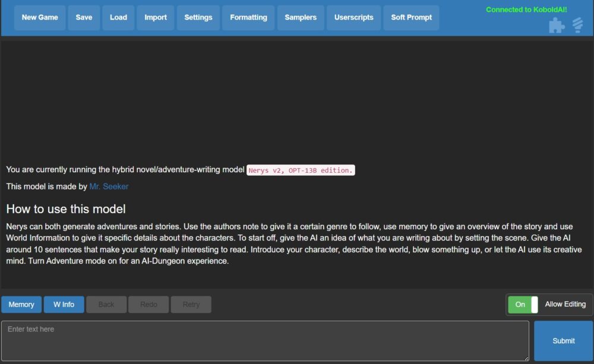Toggle the Allow Editing switch off

[x=523, y=305]
